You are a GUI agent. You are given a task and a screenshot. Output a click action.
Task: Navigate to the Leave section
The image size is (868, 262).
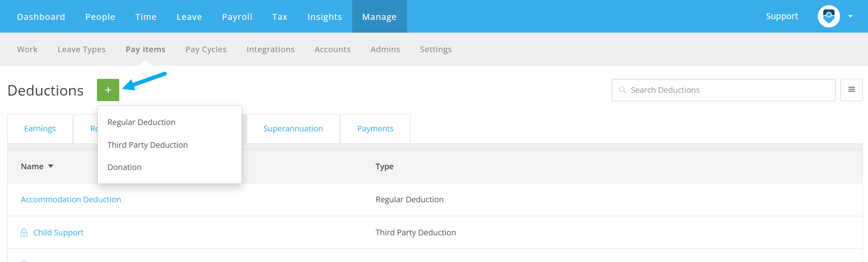point(189,17)
